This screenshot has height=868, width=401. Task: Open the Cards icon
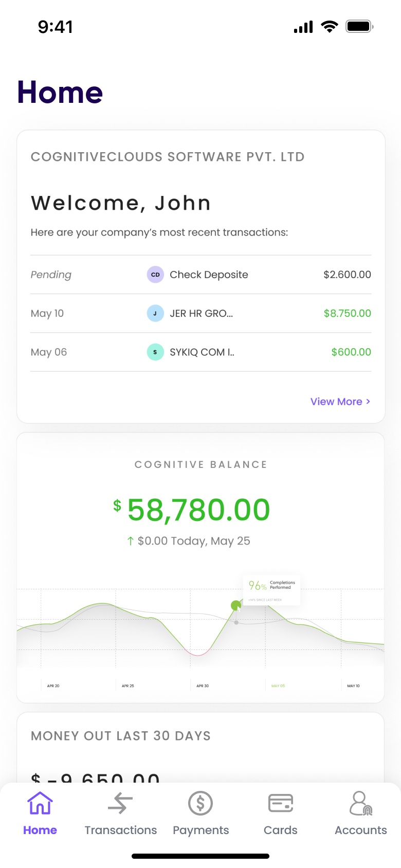(x=281, y=803)
